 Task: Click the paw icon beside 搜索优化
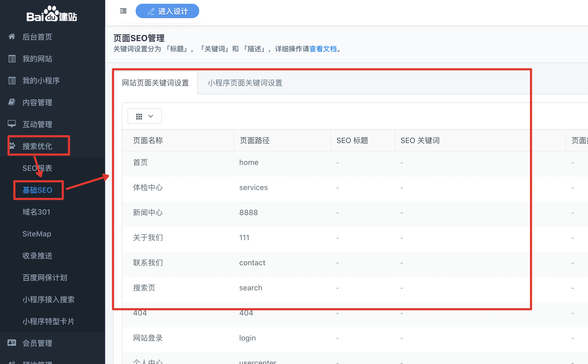click(12, 146)
